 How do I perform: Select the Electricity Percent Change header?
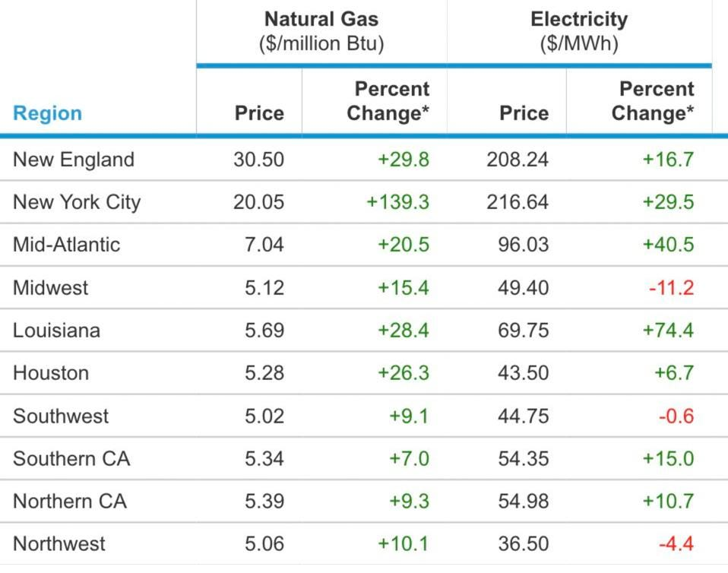point(653,101)
